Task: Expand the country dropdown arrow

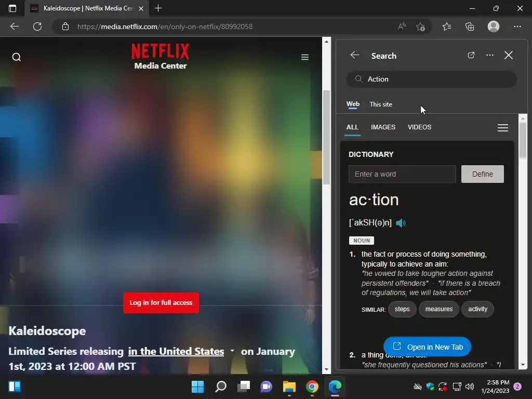Action: tap(232, 351)
